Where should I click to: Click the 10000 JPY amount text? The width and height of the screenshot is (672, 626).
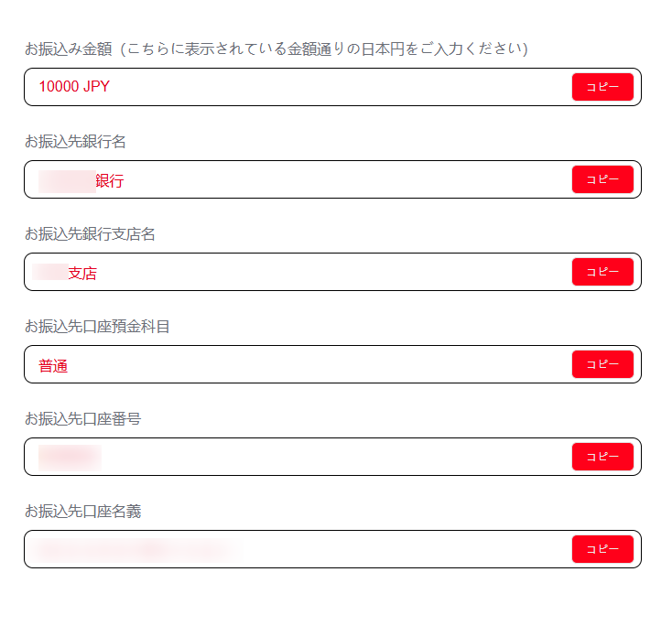coord(74,87)
